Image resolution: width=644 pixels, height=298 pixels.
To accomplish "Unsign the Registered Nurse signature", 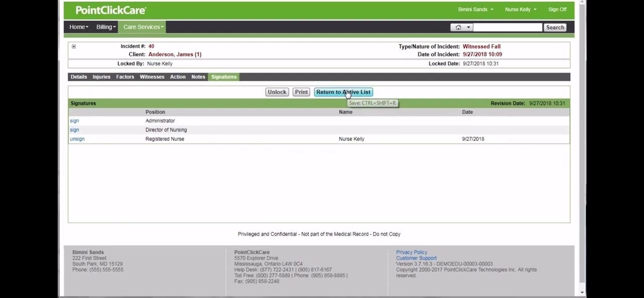I will pyautogui.click(x=77, y=139).
